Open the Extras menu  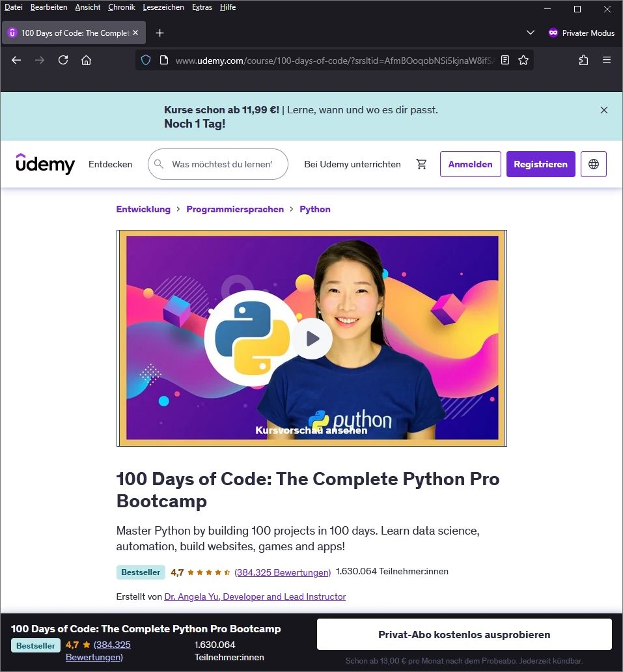(x=202, y=7)
